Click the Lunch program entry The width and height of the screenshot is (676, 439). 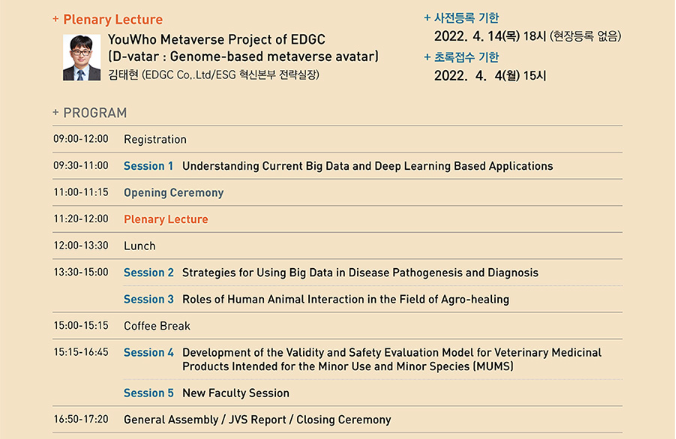click(x=140, y=246)
